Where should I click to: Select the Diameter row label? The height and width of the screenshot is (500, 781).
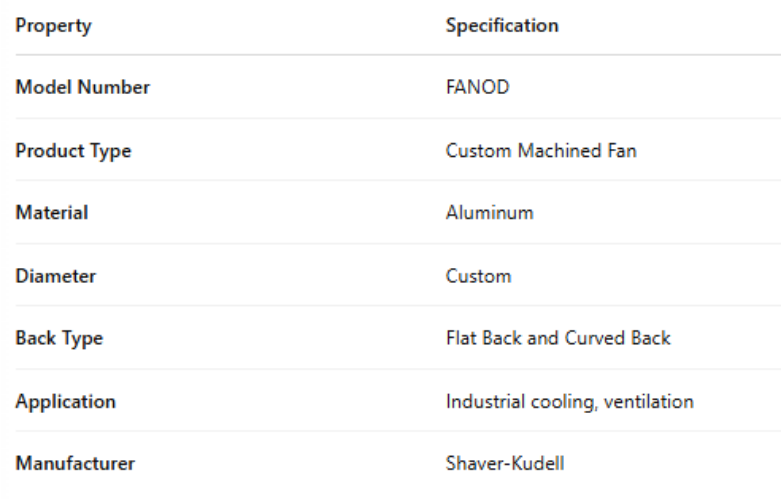(x=56, y=276)
